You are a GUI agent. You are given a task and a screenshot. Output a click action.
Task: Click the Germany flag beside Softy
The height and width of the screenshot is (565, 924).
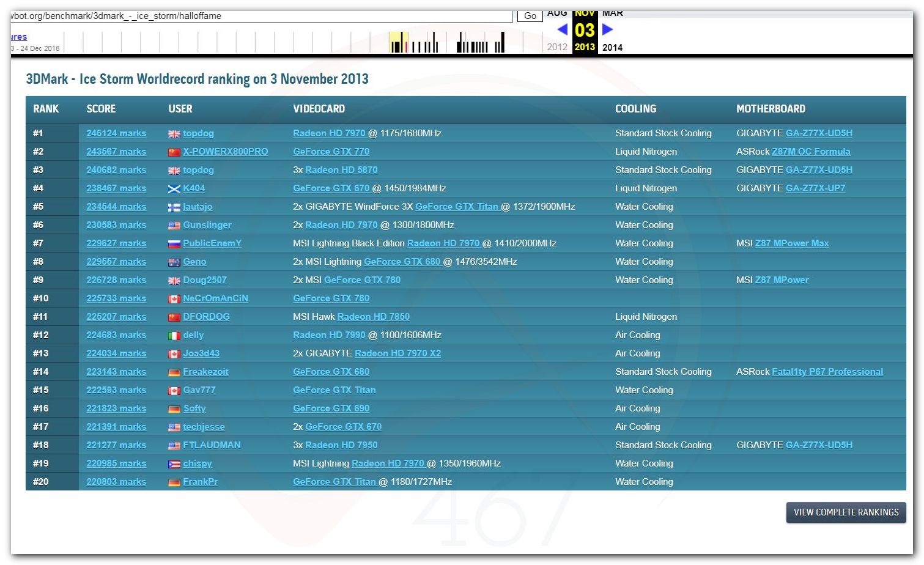pos(174,409)
